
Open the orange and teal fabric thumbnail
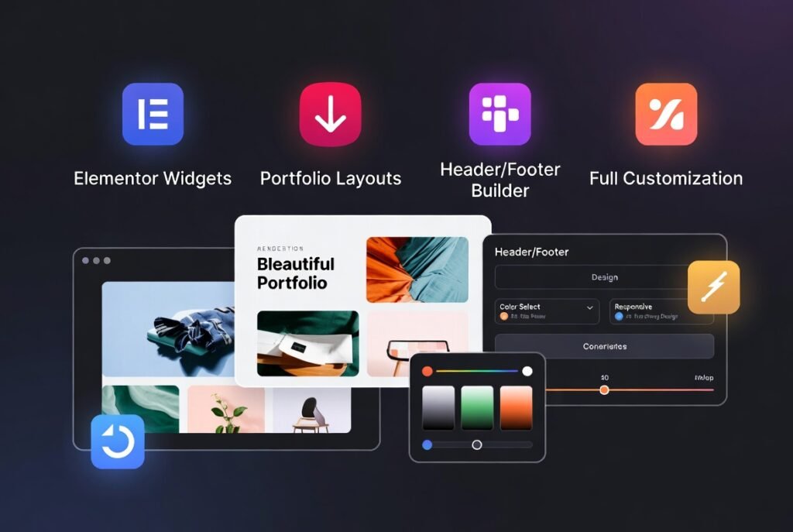[417, 269]
